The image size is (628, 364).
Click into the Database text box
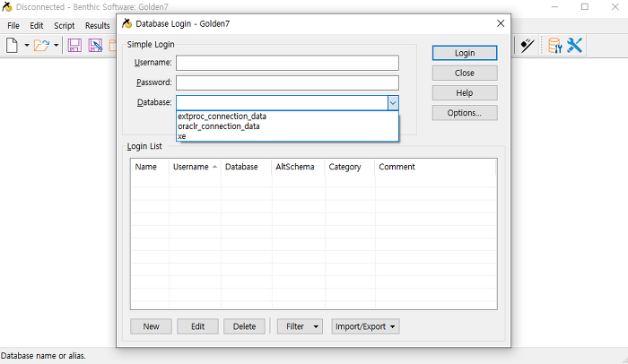tap(282, 103)
